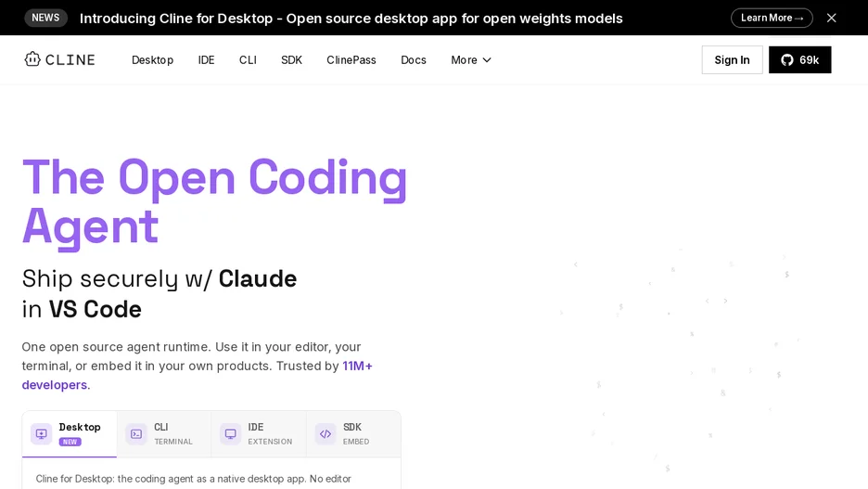Click the CLINE wordmark text

coord(70,59)
